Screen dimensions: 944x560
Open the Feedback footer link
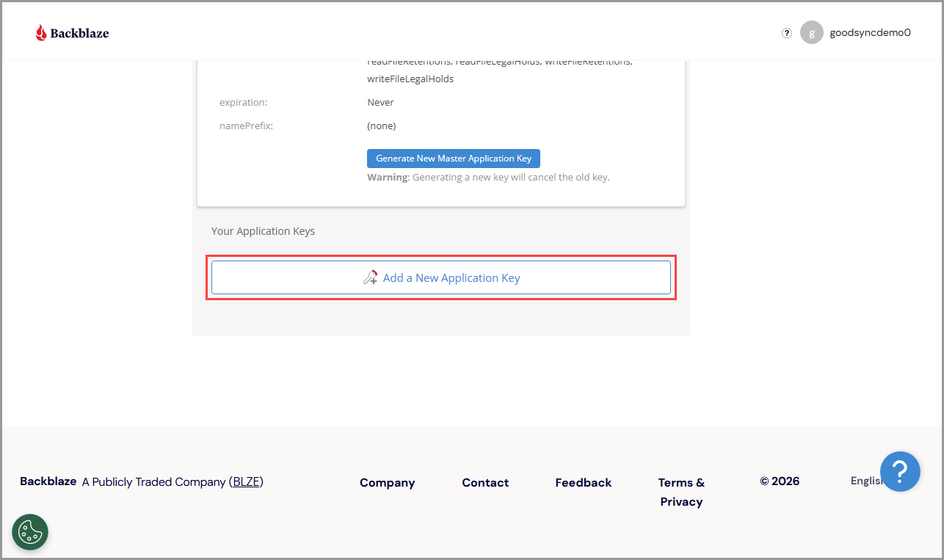tap(584, 483)
